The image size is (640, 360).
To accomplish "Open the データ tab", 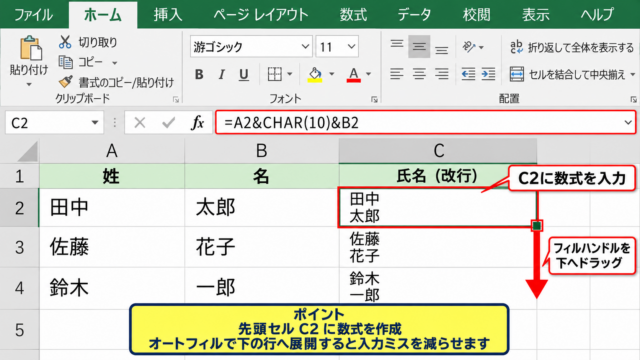I will click(414, 15).
